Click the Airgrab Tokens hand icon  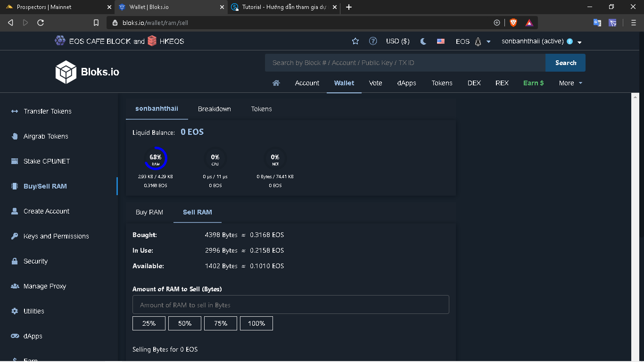point(15,136)
